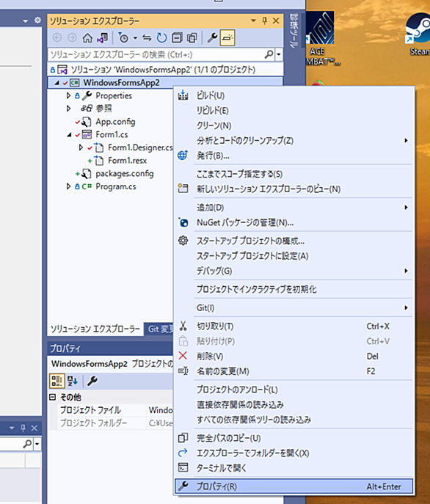The width and height of the screenshot is (430, 504).
Task: Click Show All Files icon in toolbar
Action: tap(192, 38)
